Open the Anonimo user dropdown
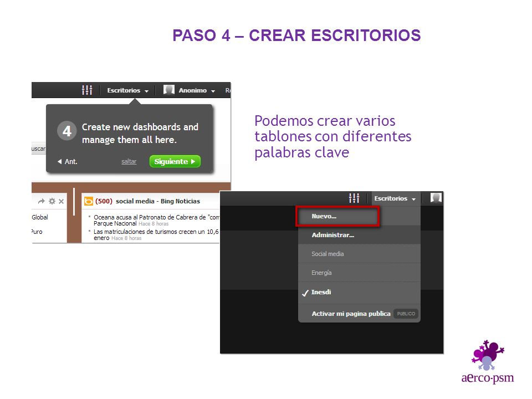This screenshot has height=399, width=532. 197,90
